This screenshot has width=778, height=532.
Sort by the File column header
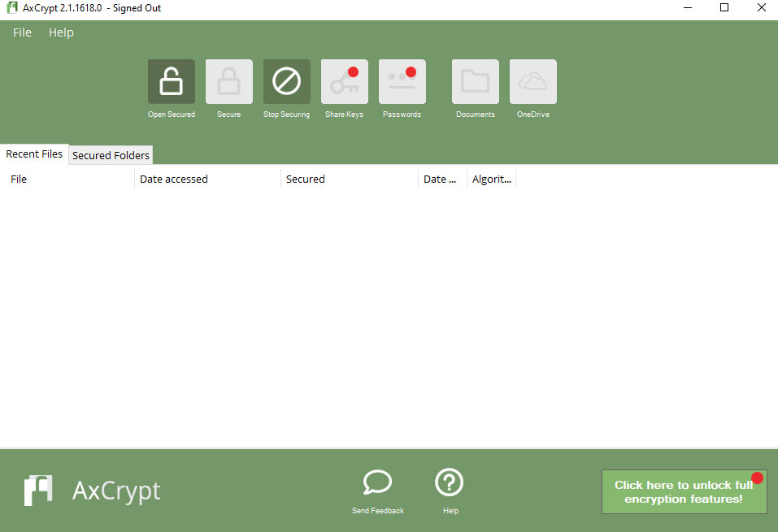pyautogui.click(x=67, y=179)
